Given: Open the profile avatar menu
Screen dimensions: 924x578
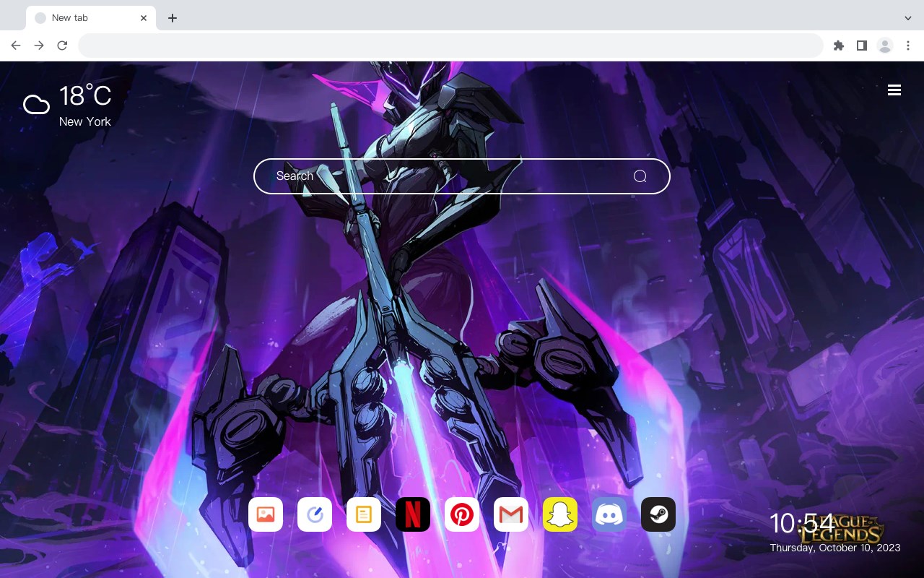Looking at the screenshot, I should point(885,46).
